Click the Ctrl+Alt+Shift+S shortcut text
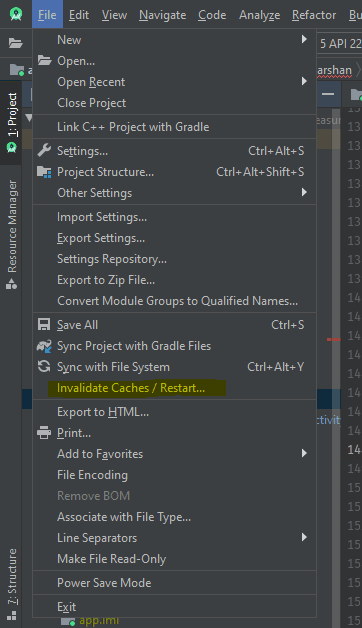Image resolution: width=362 pixels, height=628 pixels. [x=260, y=172]
